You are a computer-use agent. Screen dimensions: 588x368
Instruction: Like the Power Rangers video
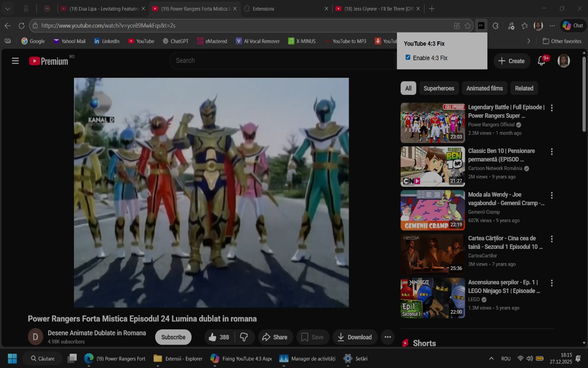tap(219, 337)
